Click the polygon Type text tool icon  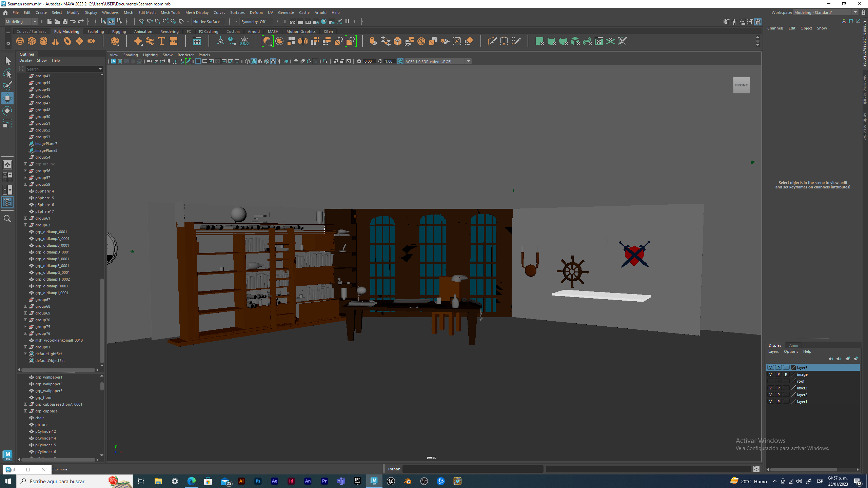[x=162, y=41]
